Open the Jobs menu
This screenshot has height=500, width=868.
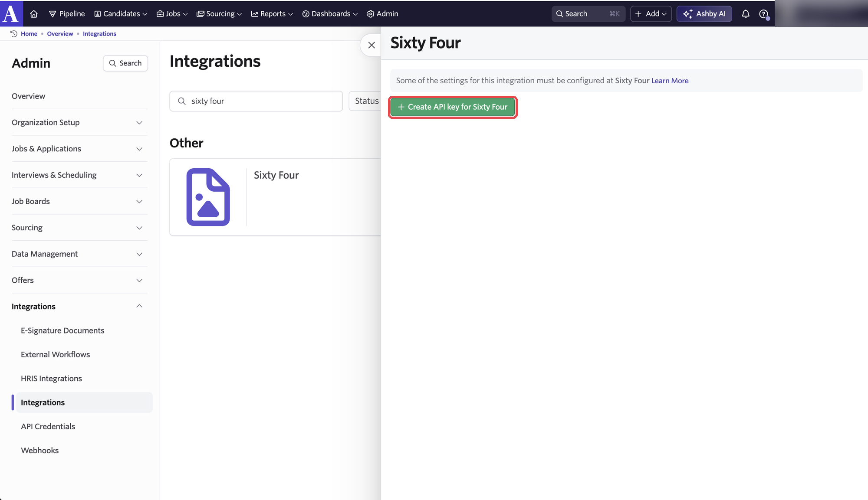pyautogui.click(x=172, y=14)
